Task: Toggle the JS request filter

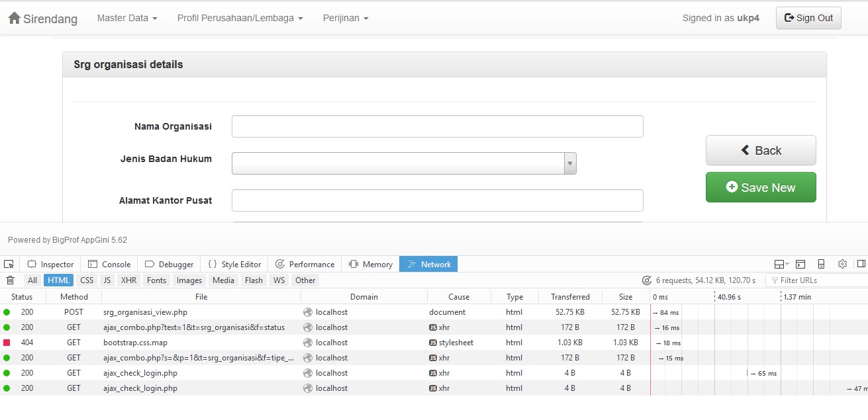Action: pos(107,280)
